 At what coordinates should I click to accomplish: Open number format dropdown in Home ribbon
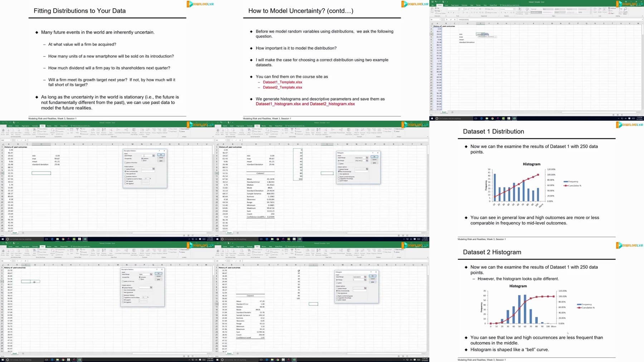[x=514, y=9]
